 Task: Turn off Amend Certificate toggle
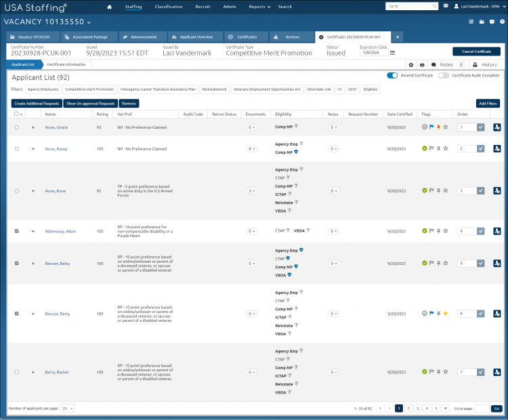(392, 75)
